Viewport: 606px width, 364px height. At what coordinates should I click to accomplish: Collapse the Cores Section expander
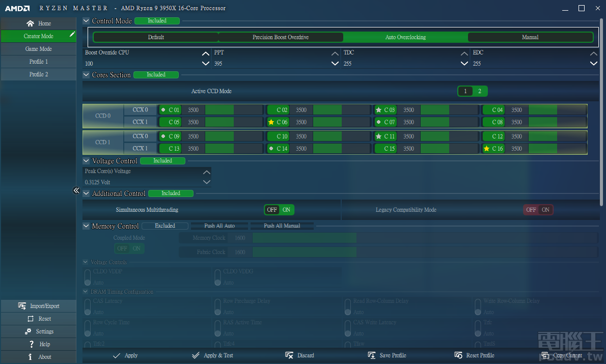point(86,75)
